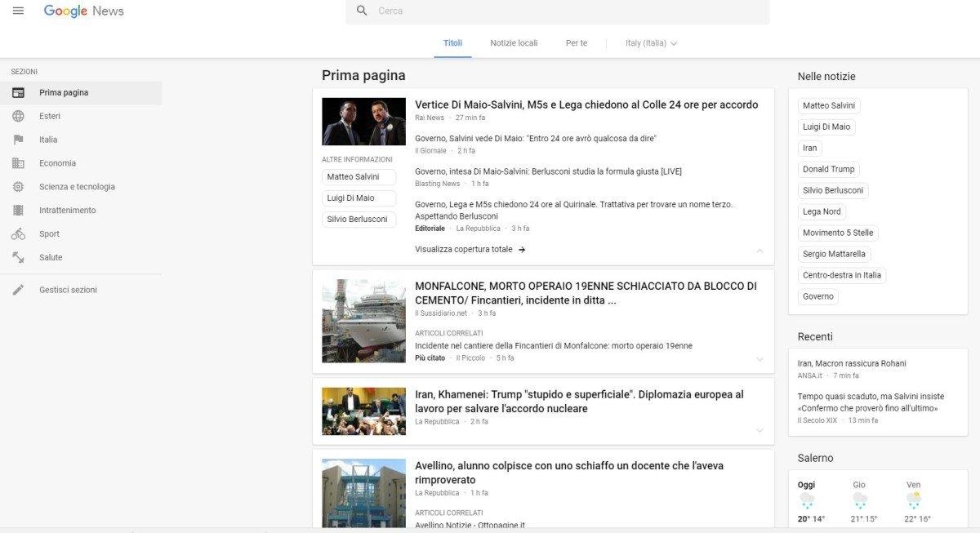Open the Italy (Italia) edition dropdown
This screenshot has width=980, height=533.
pyautogui.click(x=651, y=43)
